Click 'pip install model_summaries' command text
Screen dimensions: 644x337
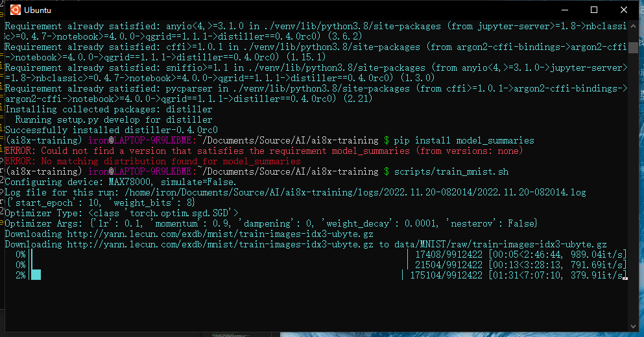tap(464, 140)
